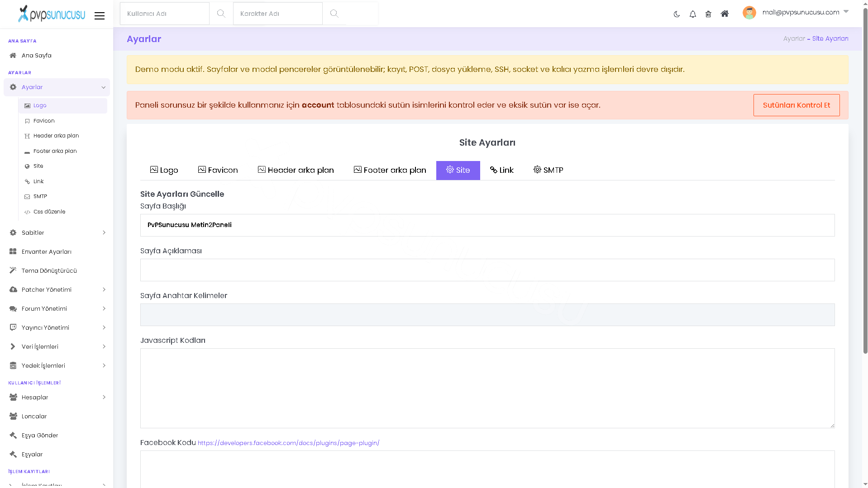The width and height of the screenshot is (868, 488).
Task: Click the search icon beside Kullanıcı Adı
Action: [221, 14]
